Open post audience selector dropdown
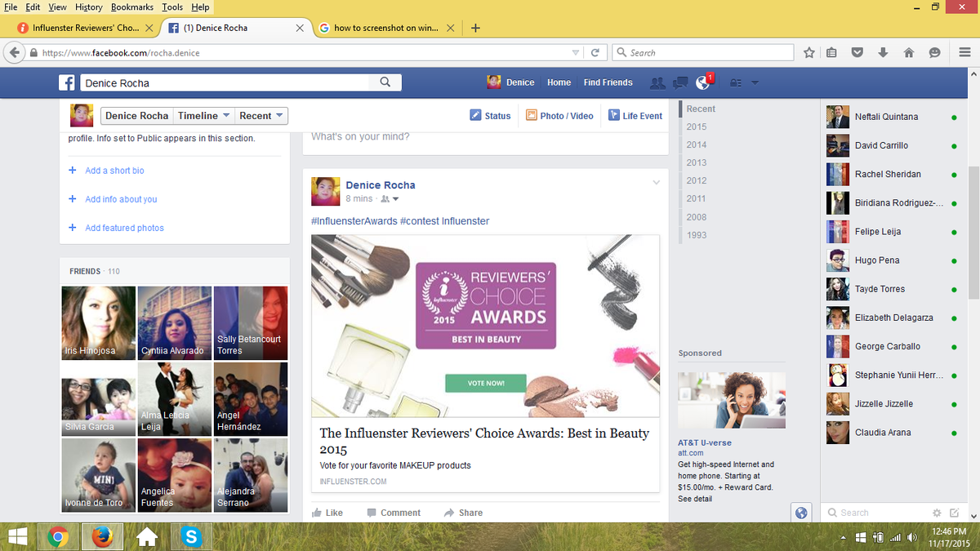This screenshot has width=980, height=551. click(x=390, y=199)
